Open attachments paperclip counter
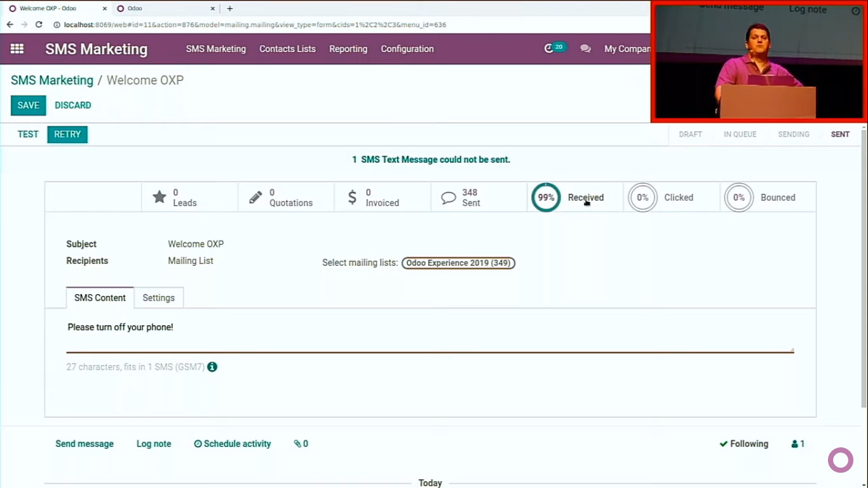 (301, 444)
